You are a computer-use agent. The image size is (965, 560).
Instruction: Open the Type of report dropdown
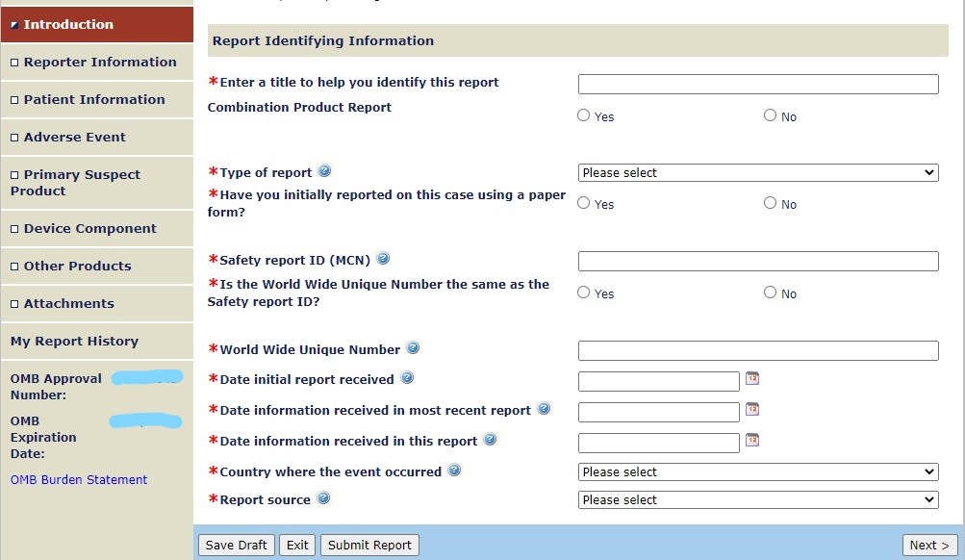758,173
